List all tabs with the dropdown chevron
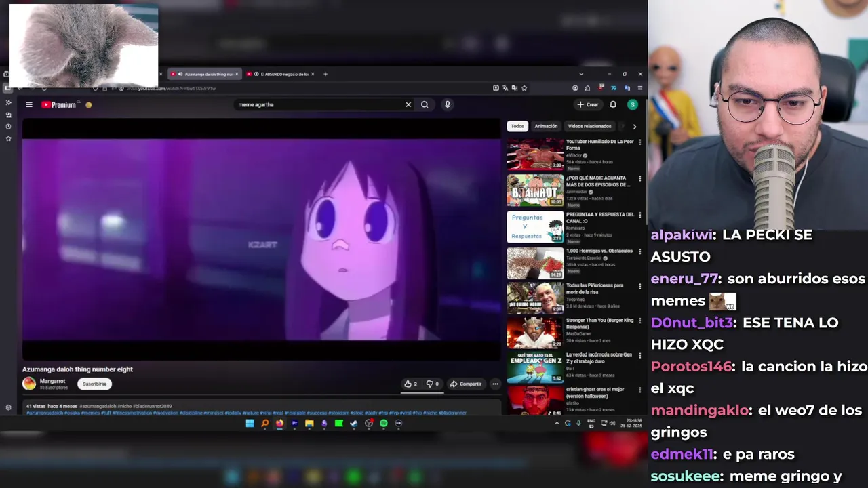The height and width of the screenshot is (488, 868). 580,74
